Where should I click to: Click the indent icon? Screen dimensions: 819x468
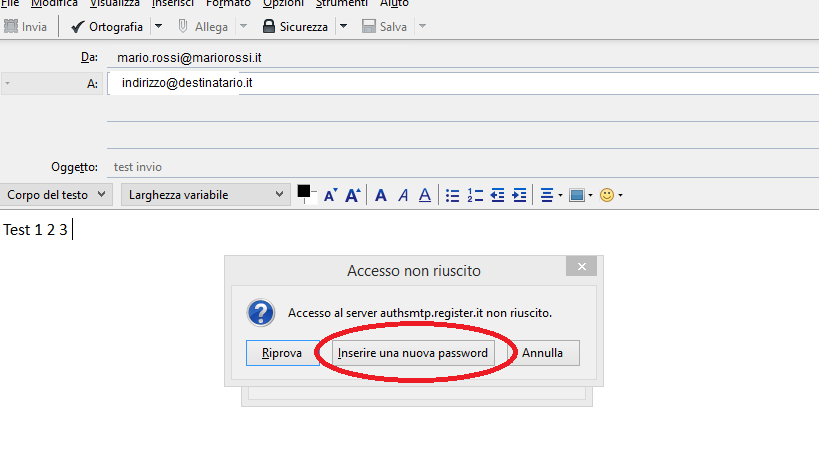pyautogui.click(x=519, y=195)
